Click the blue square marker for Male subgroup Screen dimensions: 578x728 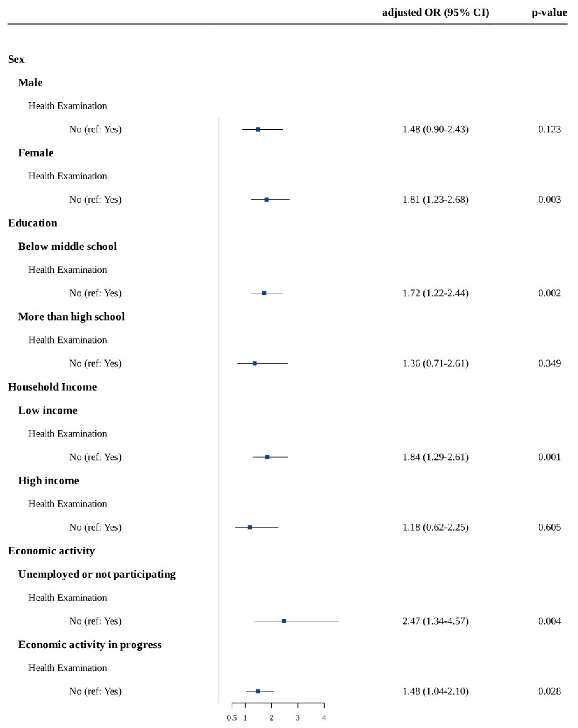[258, 129]
